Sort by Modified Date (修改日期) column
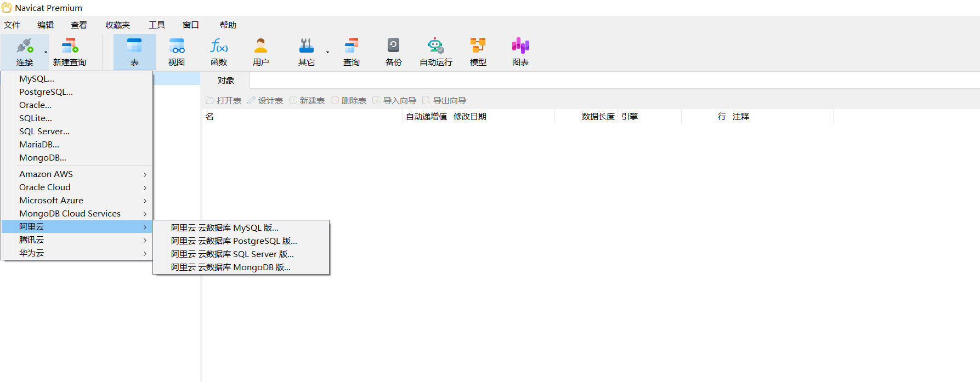The image size is (980, 382). 502,117
